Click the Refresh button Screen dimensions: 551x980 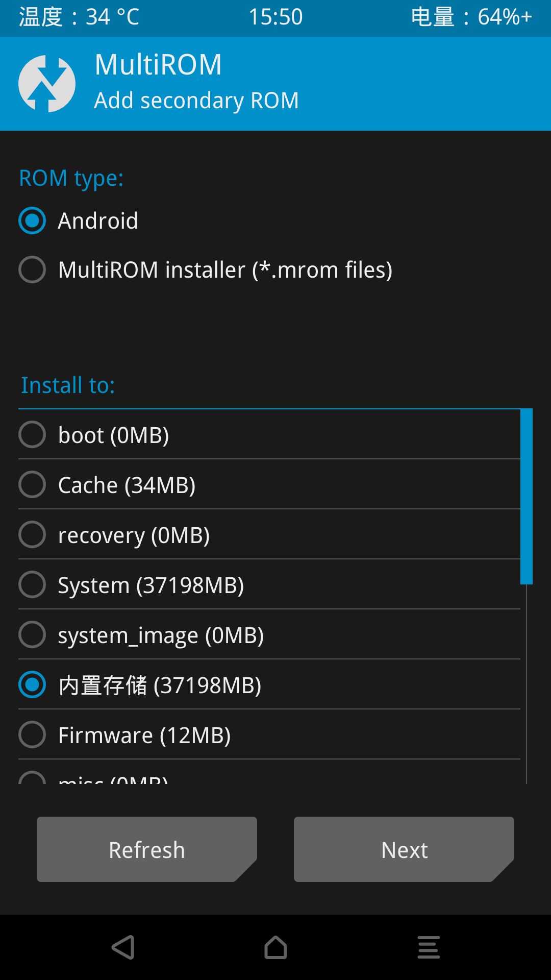(147, 849)
